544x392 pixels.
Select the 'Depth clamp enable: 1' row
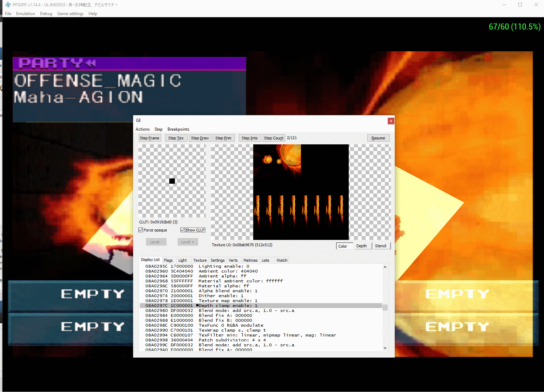[261, 306]
